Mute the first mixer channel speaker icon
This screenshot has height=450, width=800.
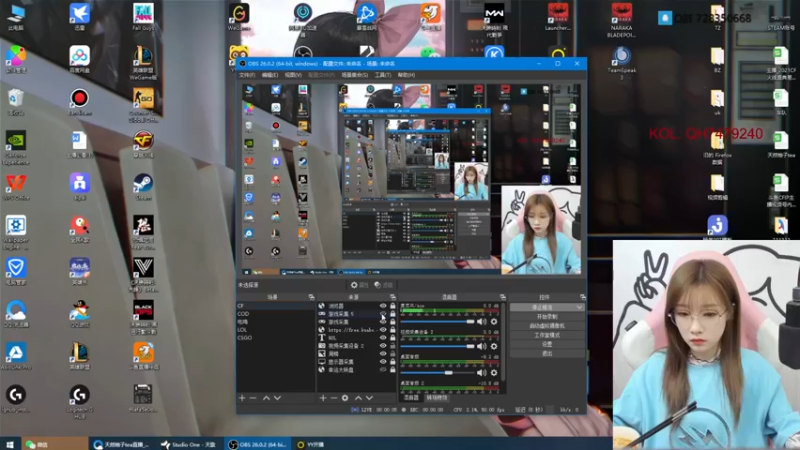pos(481,321)
